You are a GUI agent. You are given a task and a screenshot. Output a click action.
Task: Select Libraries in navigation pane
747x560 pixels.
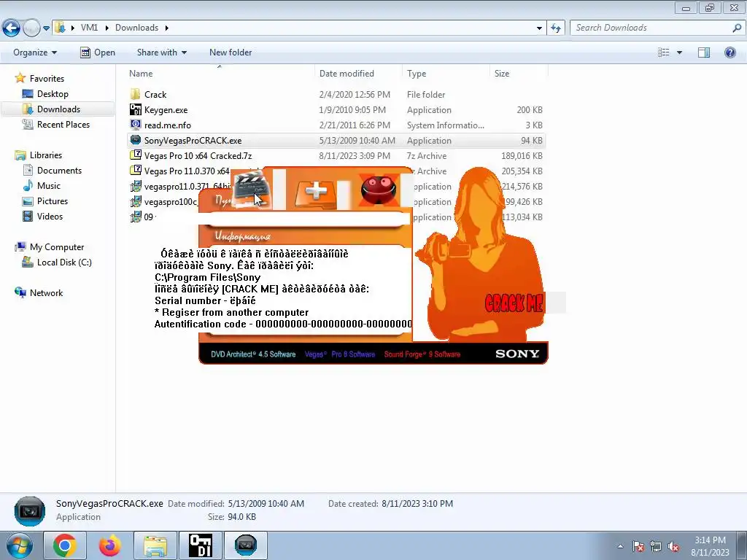[46, 155]
